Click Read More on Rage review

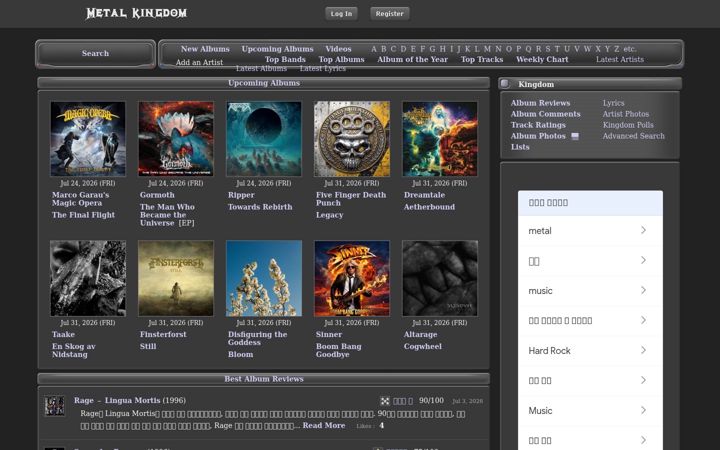click(x=324, y=426)
